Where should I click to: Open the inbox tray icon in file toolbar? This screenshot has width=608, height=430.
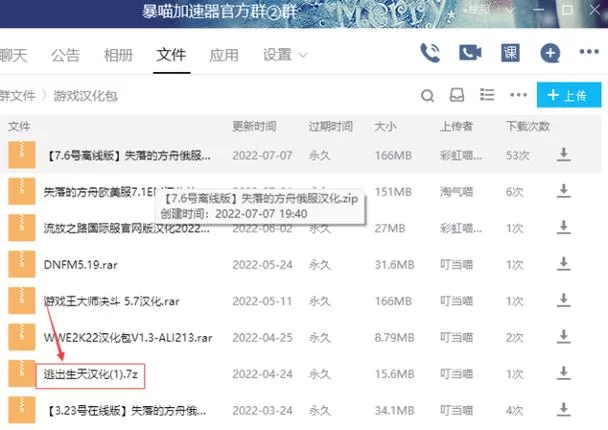457,95
